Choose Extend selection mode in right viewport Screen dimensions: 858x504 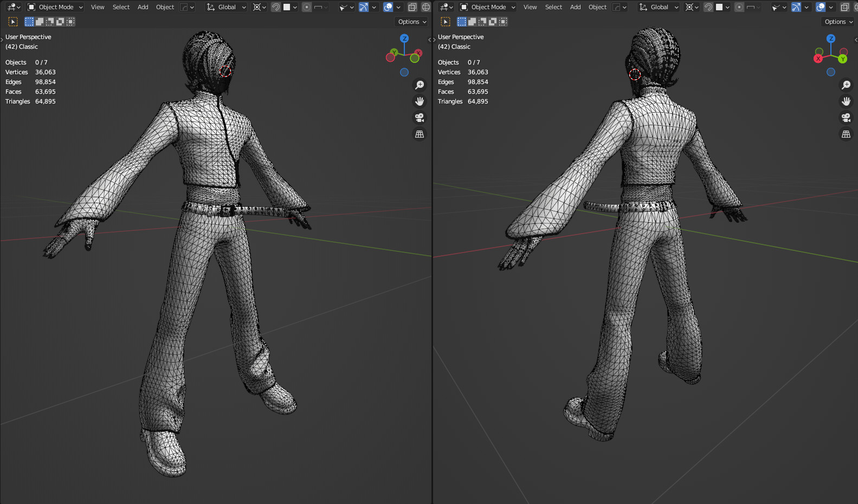click(x=472, y=22)
